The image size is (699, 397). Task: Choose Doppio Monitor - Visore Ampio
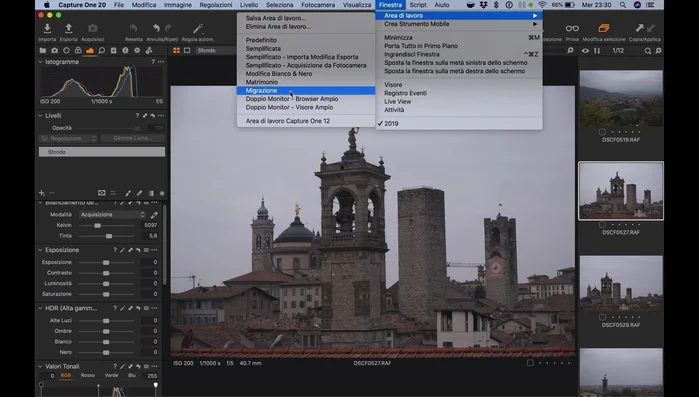(306, 107)
